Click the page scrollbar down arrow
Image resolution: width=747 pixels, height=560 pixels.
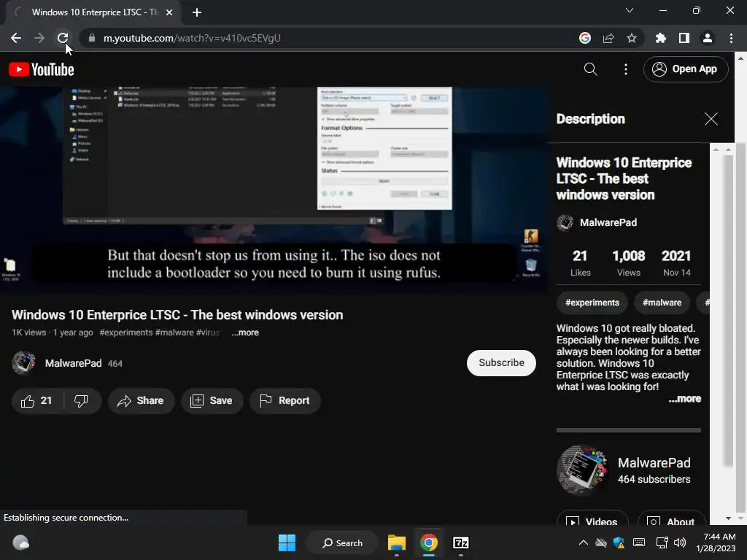(x=741, y=518)
